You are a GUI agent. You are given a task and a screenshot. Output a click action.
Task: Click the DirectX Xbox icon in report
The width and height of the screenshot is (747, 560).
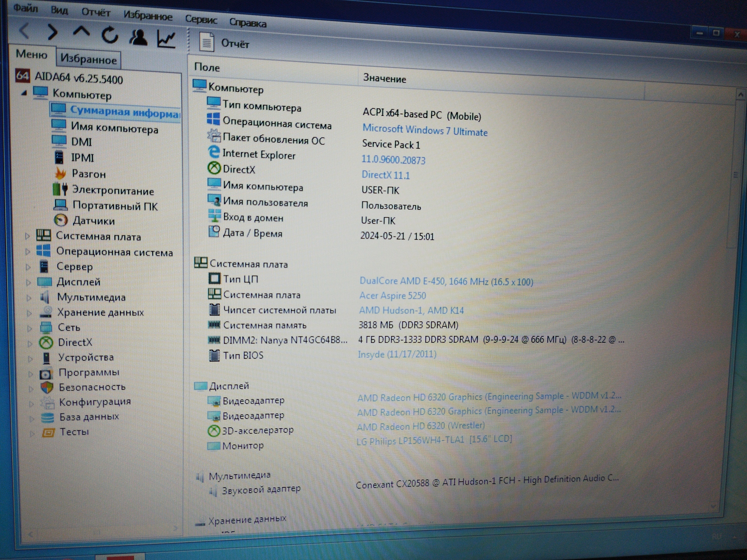coord(214,168)
